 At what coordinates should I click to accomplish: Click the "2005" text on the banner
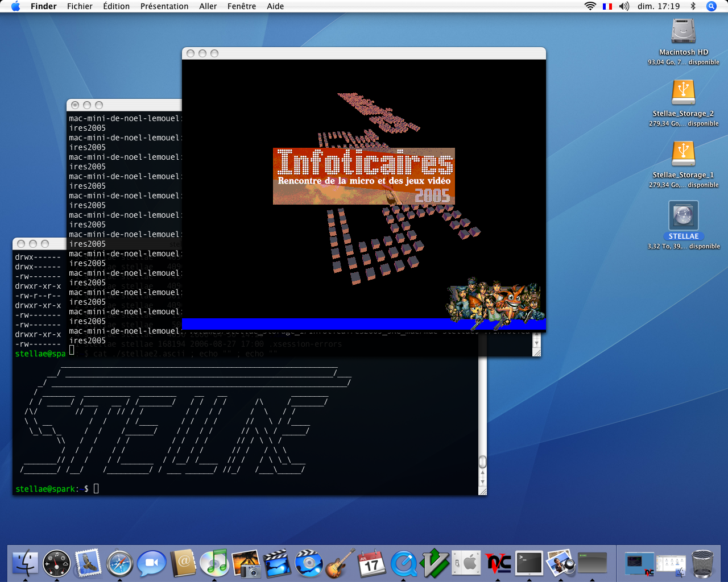[x=432, y=196]
